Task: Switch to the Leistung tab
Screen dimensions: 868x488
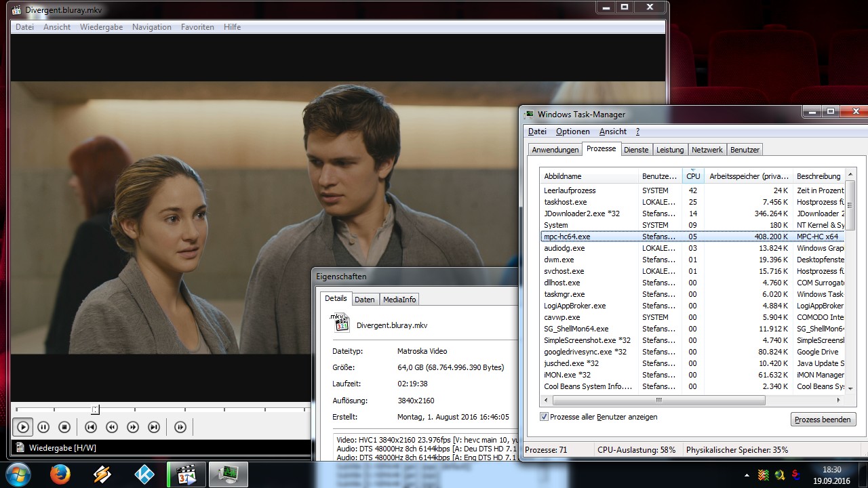Action: click(x=670, y=150)
